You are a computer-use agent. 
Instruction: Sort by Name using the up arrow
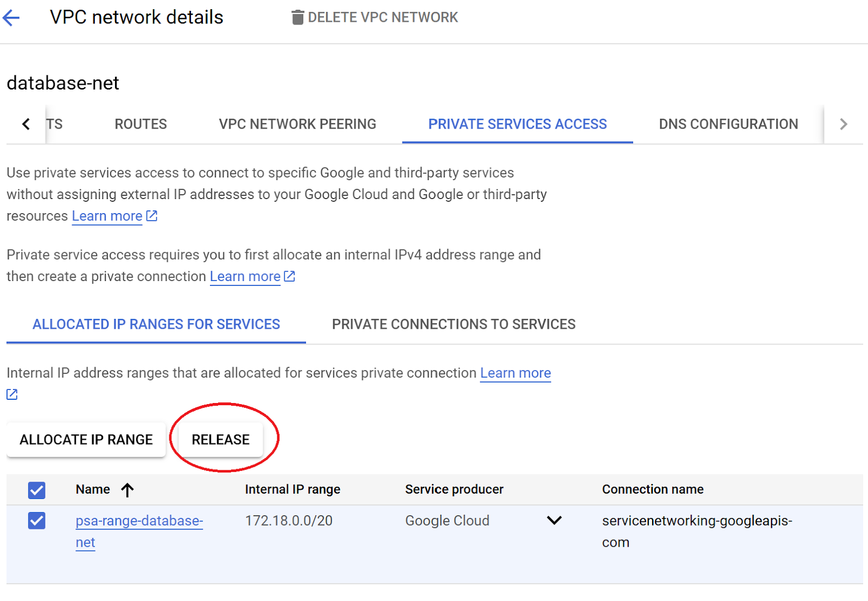point(127,490)
